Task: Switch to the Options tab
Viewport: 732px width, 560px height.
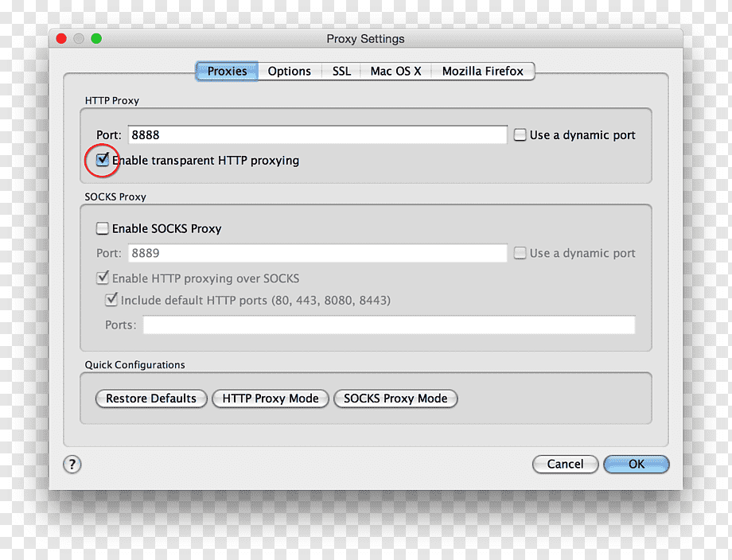Action: (x=290, y=72)
